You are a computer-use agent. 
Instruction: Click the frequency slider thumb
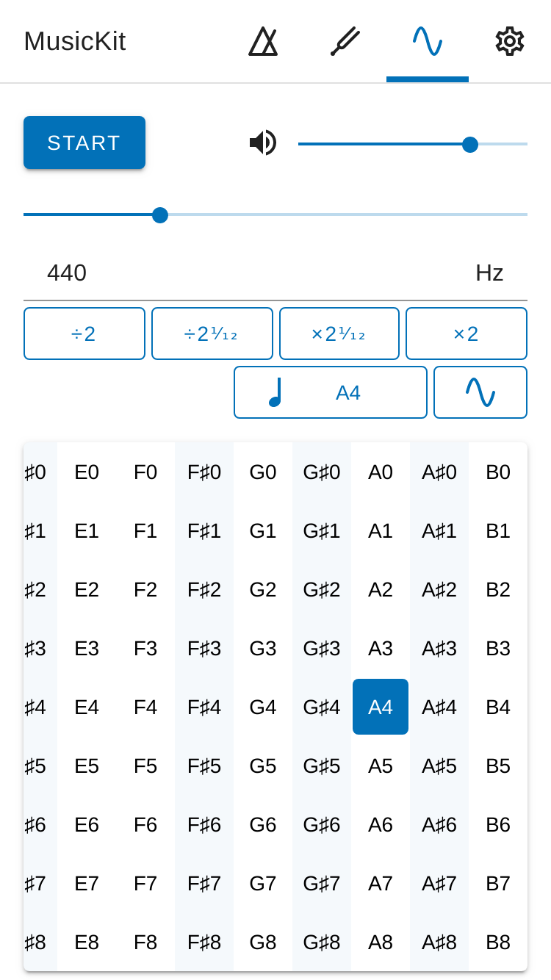(x=160, y=215)
